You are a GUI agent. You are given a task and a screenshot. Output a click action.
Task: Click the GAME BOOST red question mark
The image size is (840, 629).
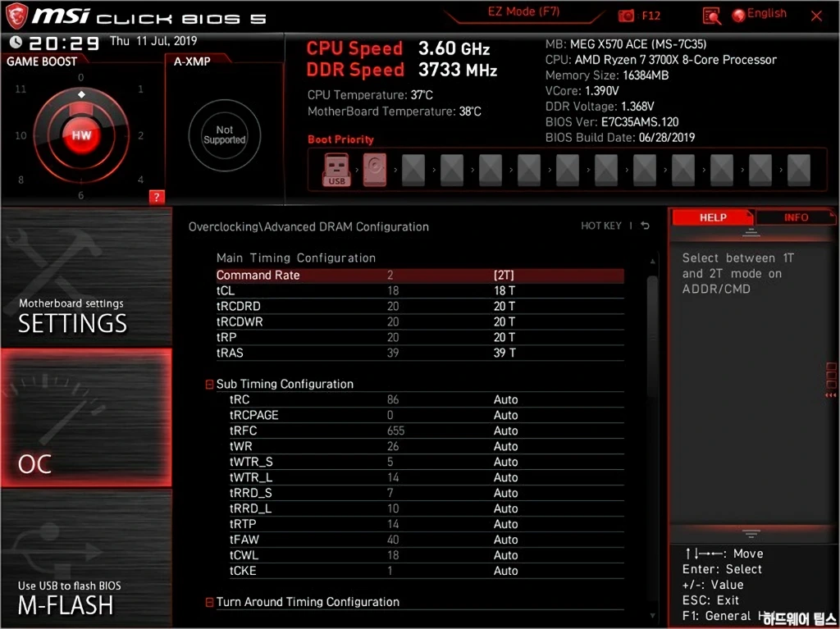157,197
